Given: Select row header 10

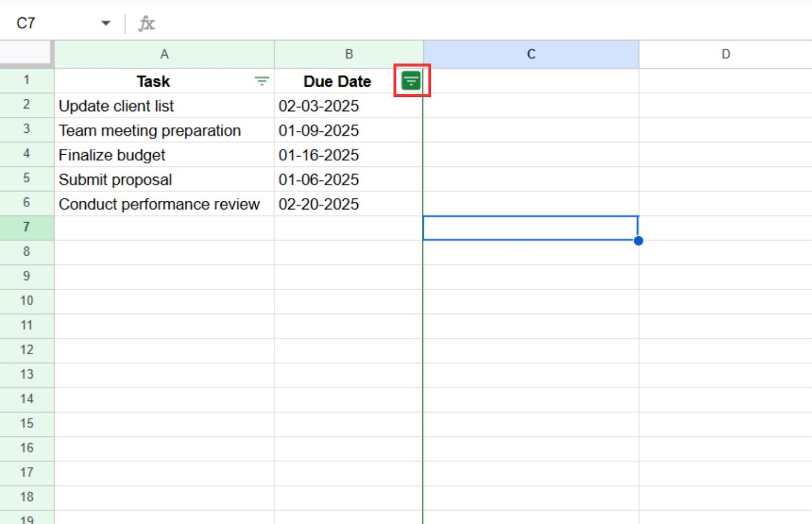Looking at the screenshot, I should click(26, 300).
